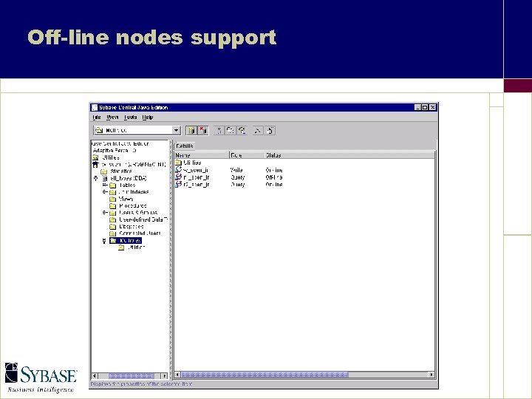
Task: Click the 'Write' role cell
Action: tap(236, 171)
